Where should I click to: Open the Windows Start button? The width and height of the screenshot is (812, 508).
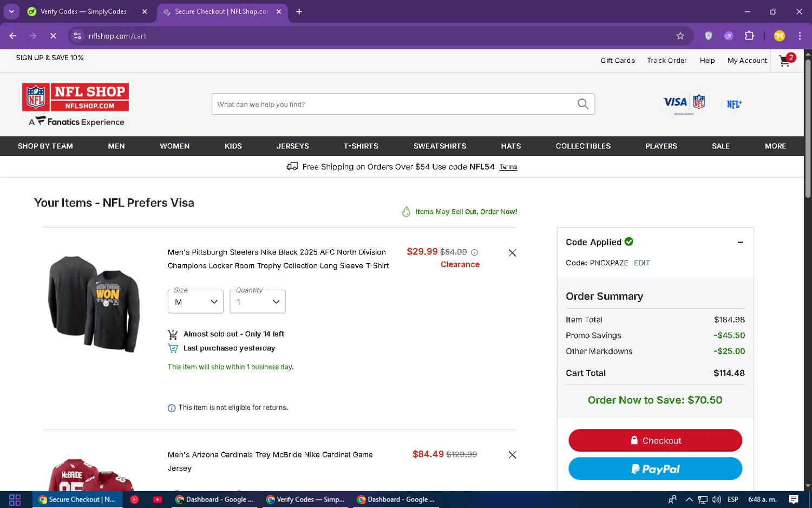tap(15, 499)
